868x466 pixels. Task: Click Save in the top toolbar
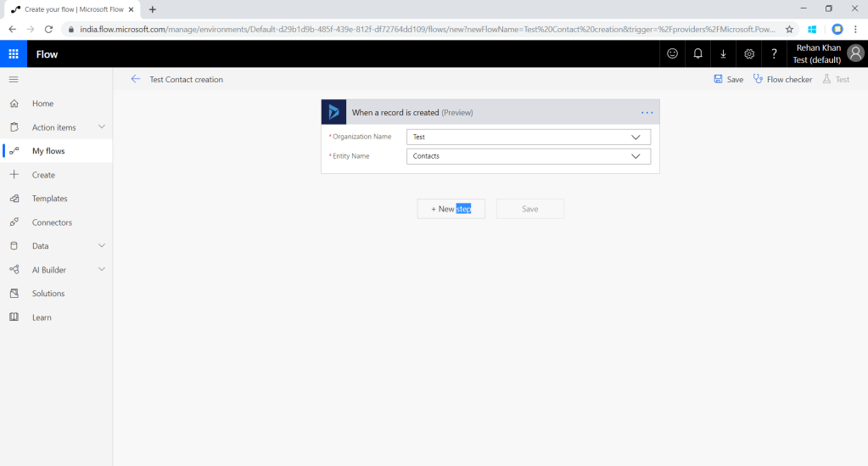tap(728, 79)
